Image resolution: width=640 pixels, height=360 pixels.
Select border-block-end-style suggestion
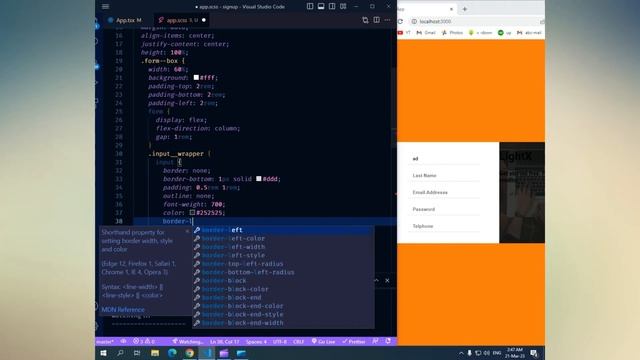[x=283, y=314]
